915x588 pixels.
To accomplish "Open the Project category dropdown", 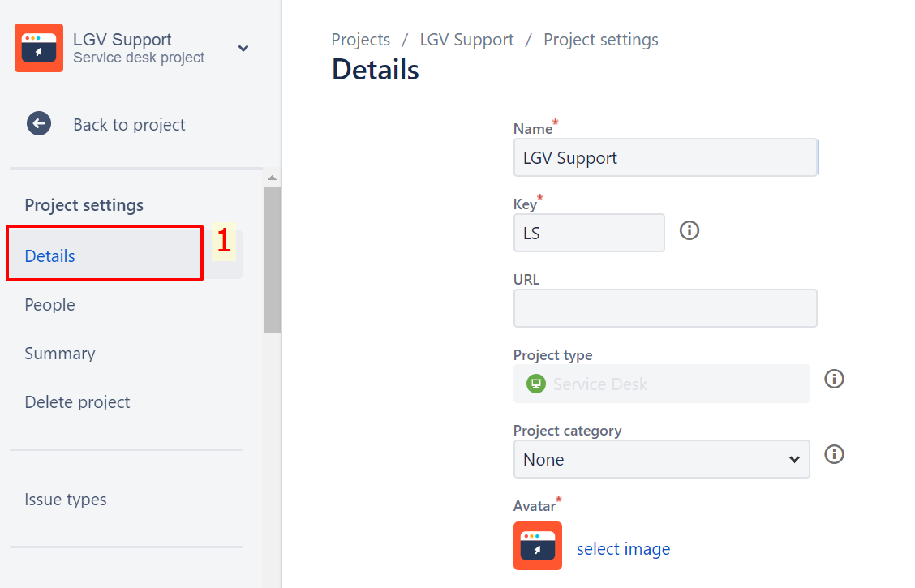I will [x=661, y=460].
